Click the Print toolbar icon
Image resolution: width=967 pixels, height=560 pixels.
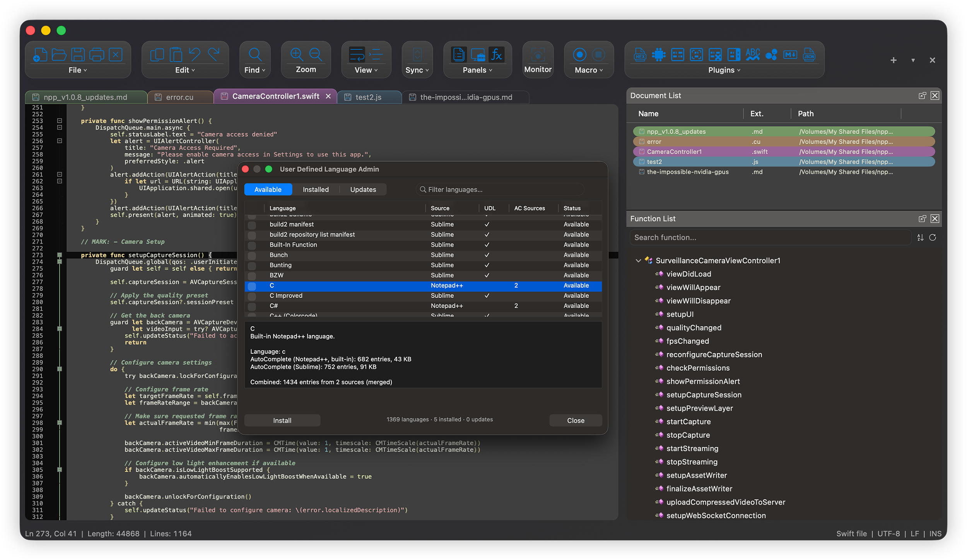[96, 55]
